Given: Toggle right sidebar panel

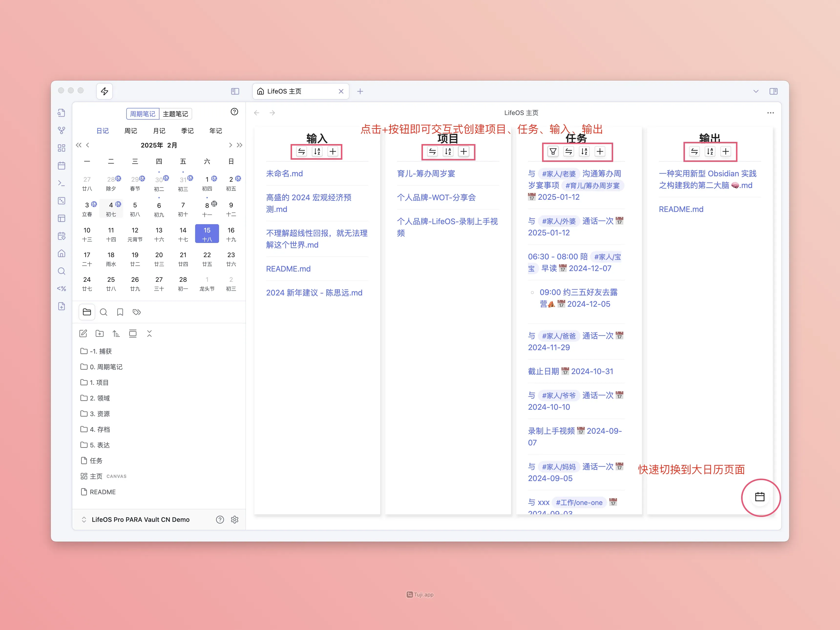Looking at the screenshot, I should coord(773,91).
